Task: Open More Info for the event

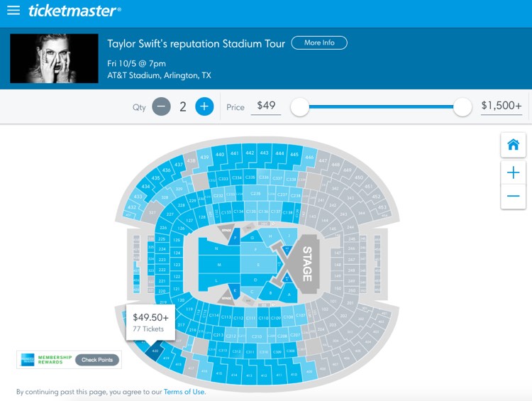Action: point(319,43)
